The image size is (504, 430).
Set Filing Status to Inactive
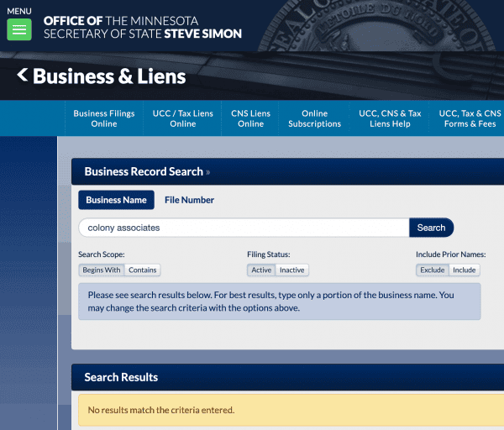click(x=291, y=270)
